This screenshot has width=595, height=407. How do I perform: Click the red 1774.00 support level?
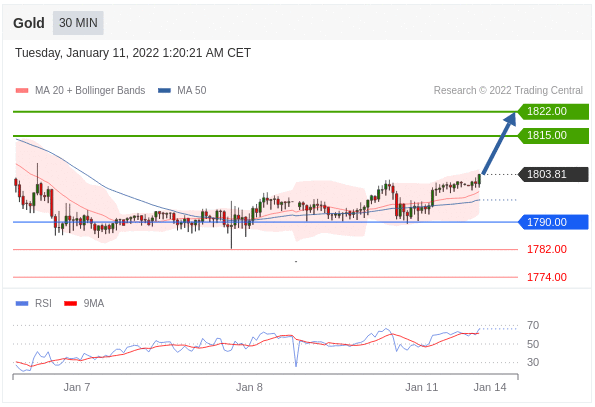547,277
